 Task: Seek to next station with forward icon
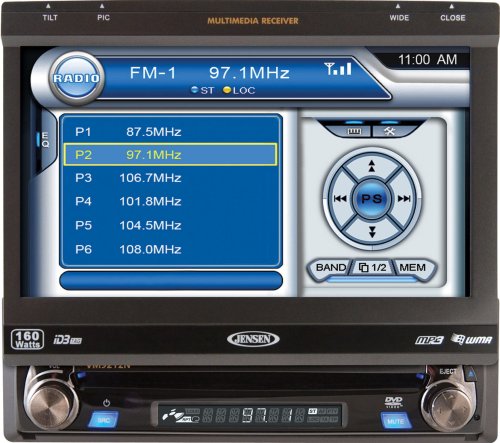click(x=404, y=199)
